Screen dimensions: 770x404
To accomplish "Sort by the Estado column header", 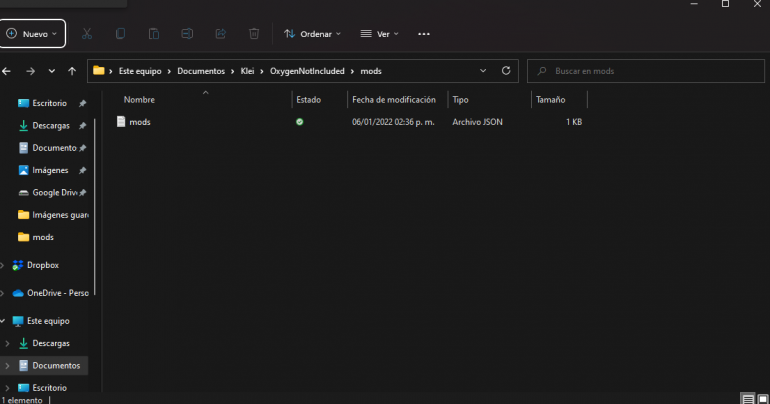I will (308, 100).
